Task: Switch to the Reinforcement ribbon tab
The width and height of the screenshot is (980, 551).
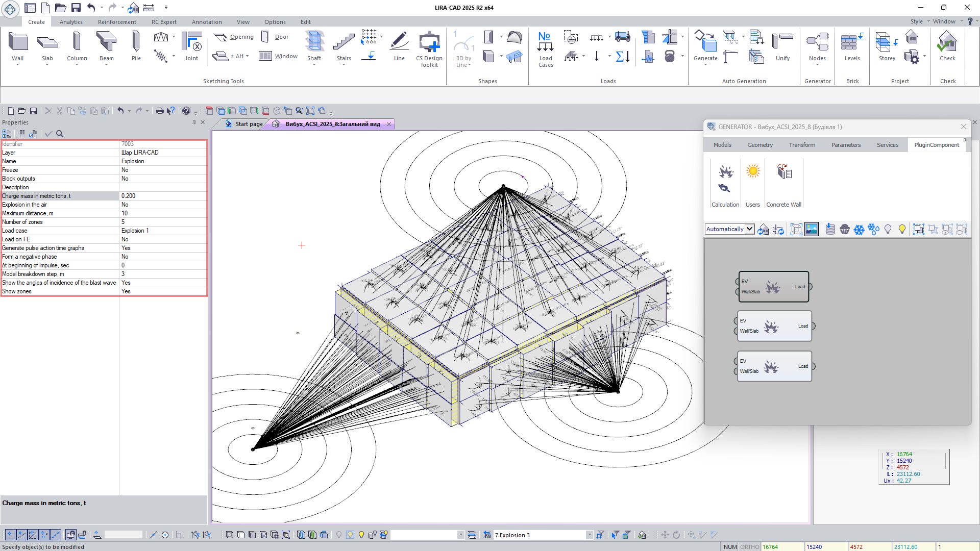Action: click(x=117, y=22)
